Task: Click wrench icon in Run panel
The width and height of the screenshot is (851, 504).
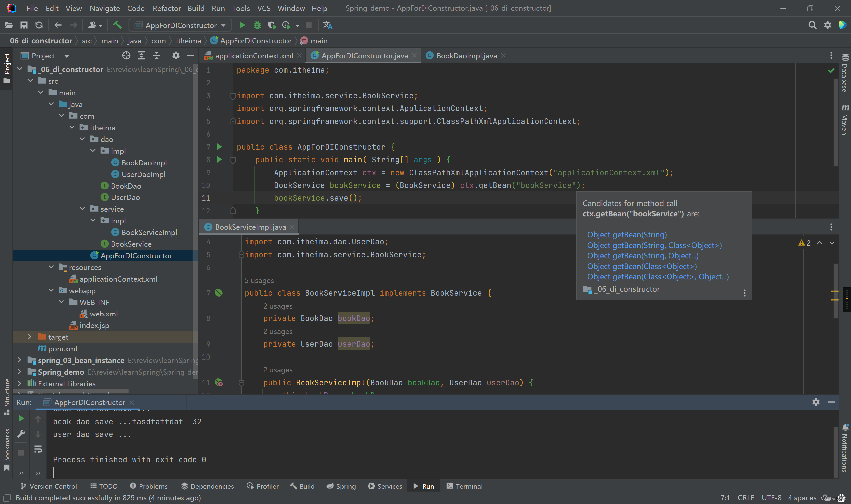Action: click(21, 434)
